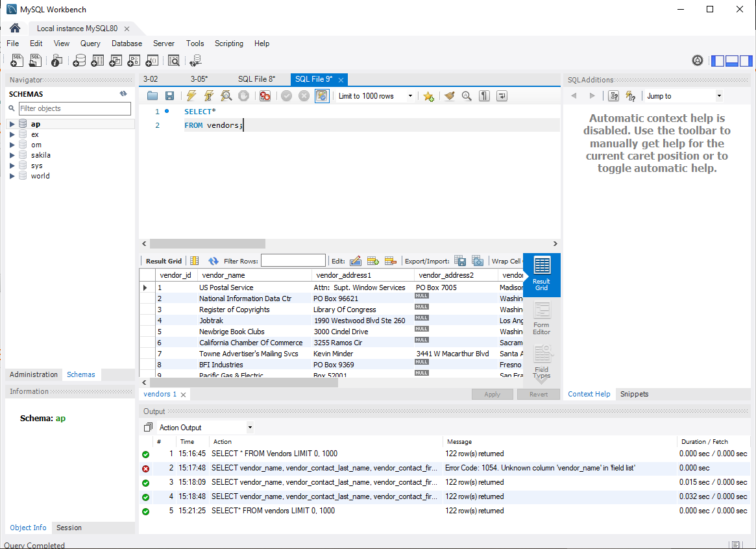Screen dimensions: 756x549
Task: Click the Apply button below the result grid
Action: pyautogui.click(x=492, y=394)
